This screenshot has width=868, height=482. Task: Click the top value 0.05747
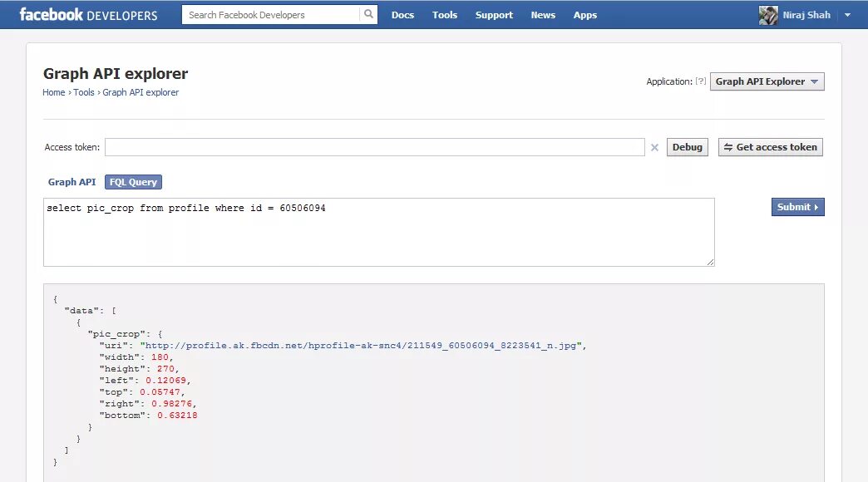tap(160, 391)
